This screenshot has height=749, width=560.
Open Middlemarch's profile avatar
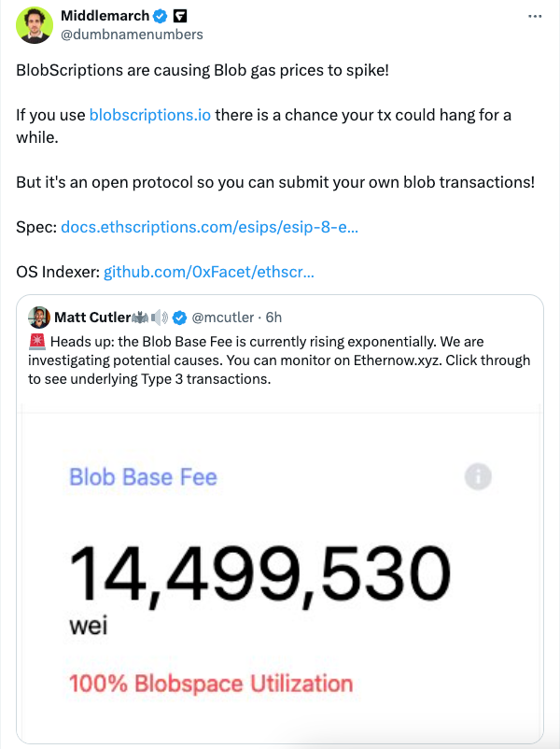click(35, 25)
